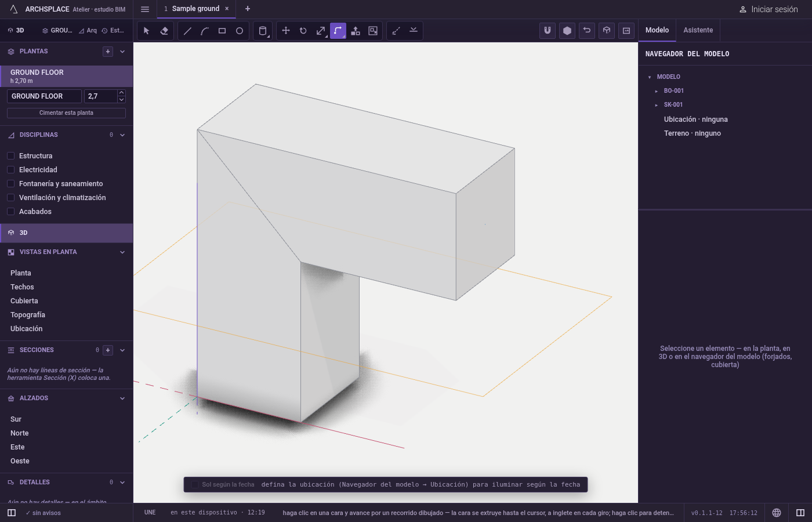This screenshot has height=522, width=812.
Task: Open the cylinder solid tool
Action: [x=263, y=31]
